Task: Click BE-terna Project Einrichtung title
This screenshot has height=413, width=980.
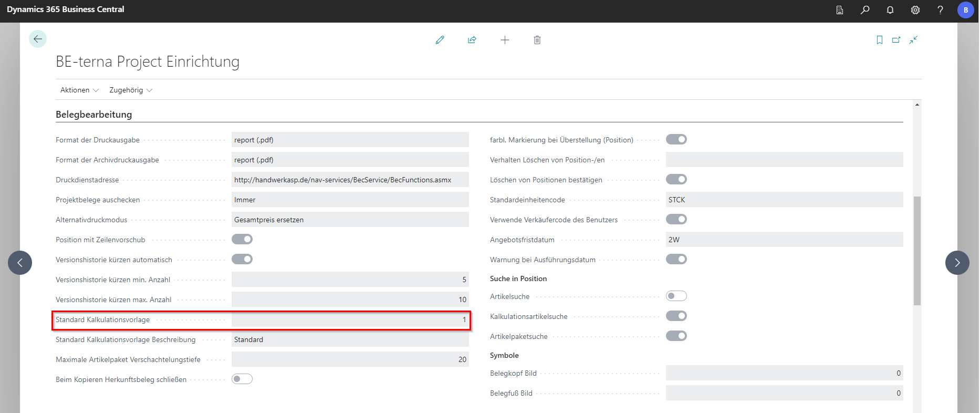Action: (x=148, y=61)
